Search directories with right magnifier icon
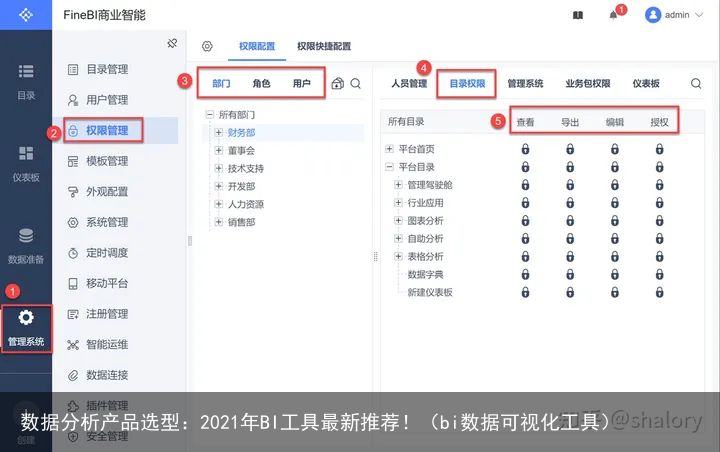 (696, 83)
